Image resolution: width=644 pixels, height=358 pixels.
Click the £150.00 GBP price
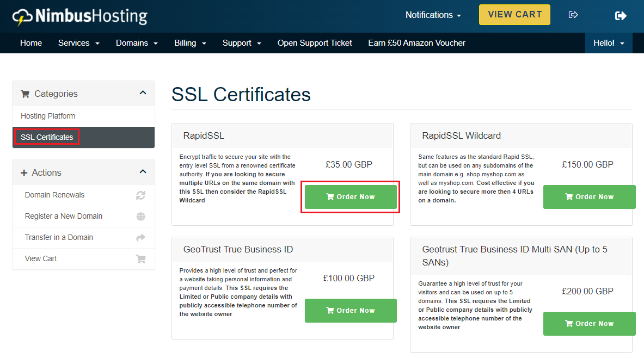coord(587,165)
